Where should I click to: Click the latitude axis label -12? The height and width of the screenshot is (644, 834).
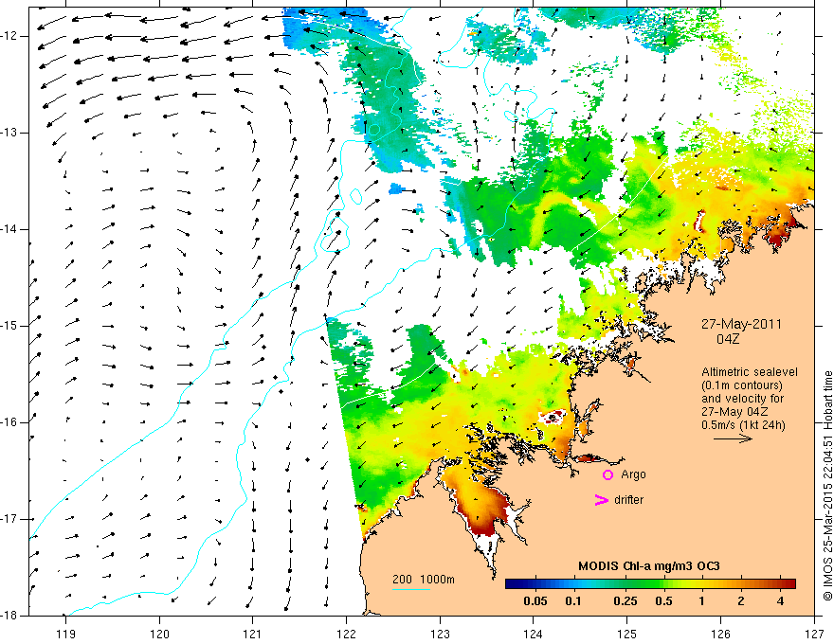pyautogui.click(x=10, y=36)
